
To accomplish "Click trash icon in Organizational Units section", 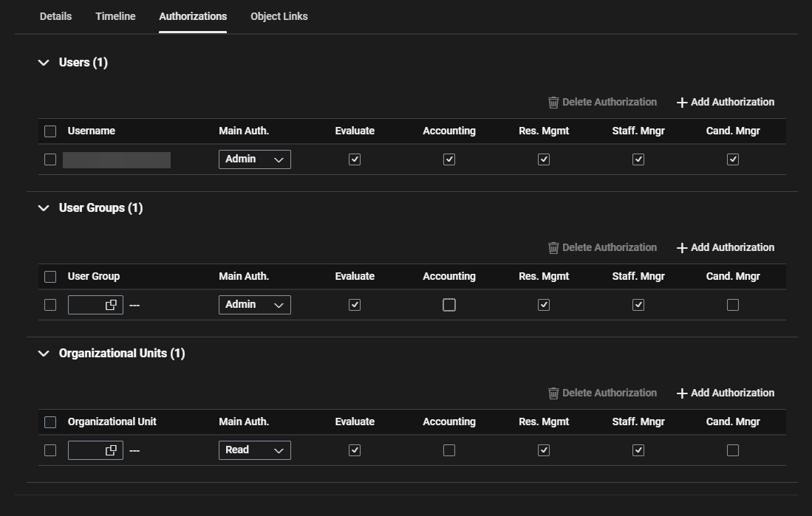I will (553, 393).
